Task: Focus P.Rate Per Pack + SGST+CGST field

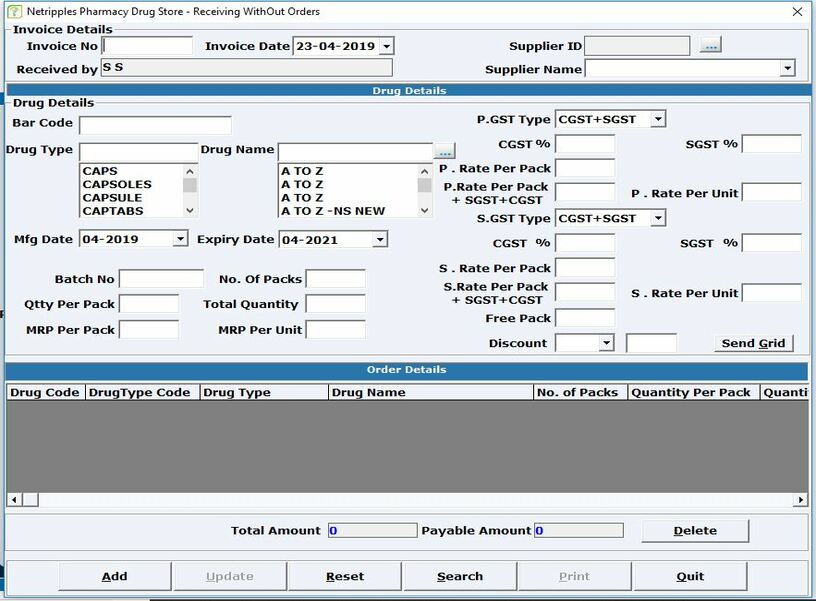Action: [x=585, y=193]
